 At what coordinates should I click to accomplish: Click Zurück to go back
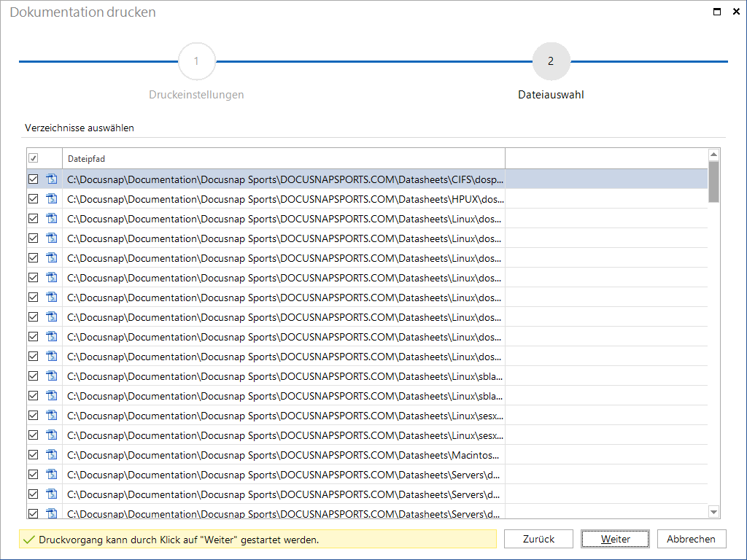coord(538,539)
